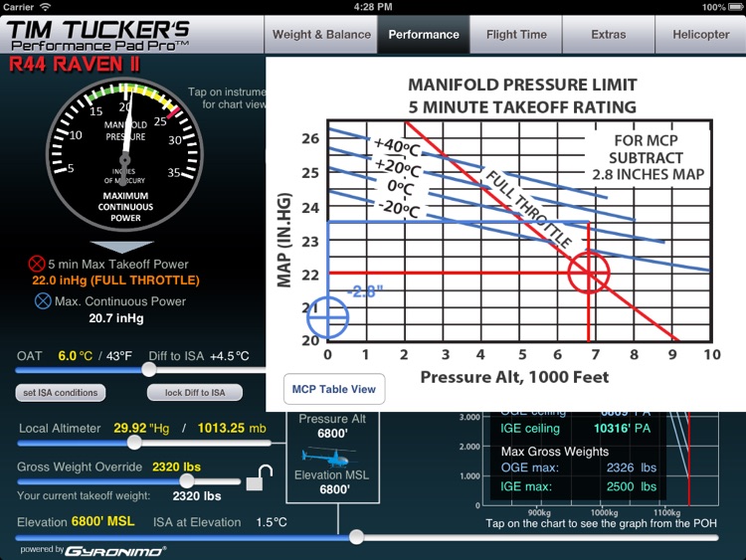
Task: Click the battery status icon
Action: (x=735, y=7)
